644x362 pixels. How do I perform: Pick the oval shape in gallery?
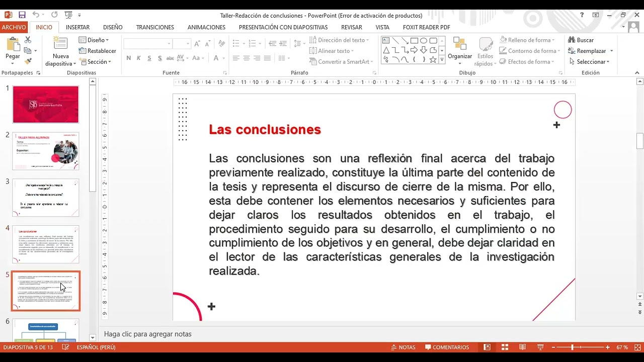click(424, 41)
